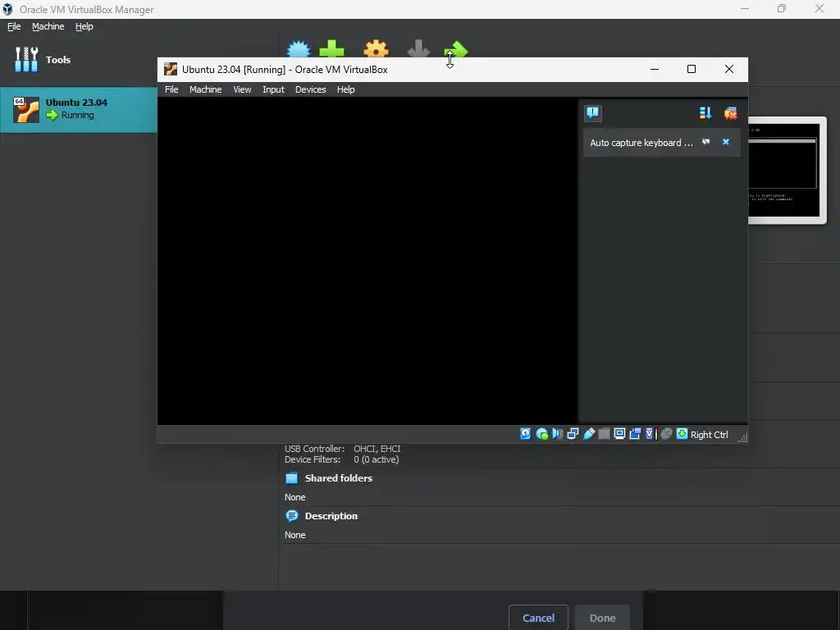Click the Cancel button
Screen dimensions: 840x630
538,618
